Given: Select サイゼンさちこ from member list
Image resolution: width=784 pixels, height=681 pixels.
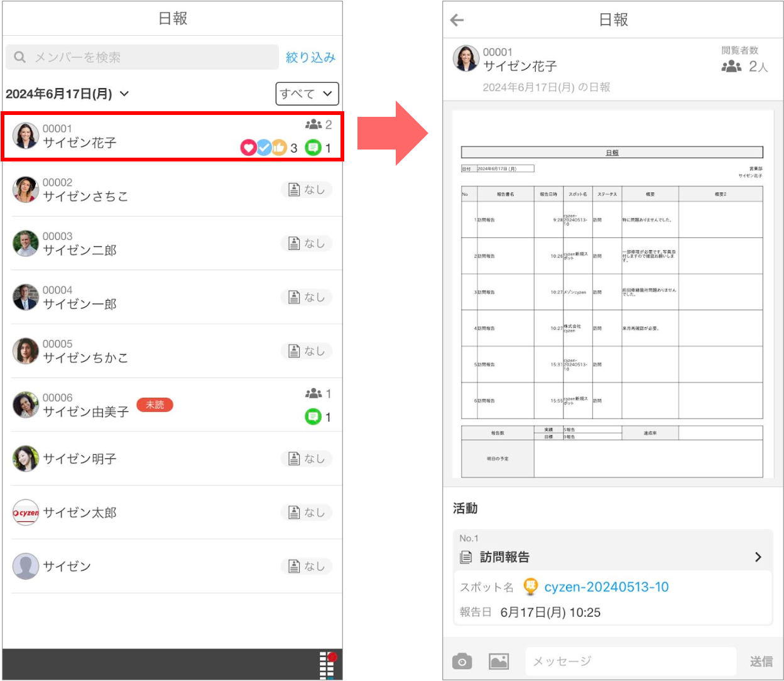Looking at the screenshot, I should click(x=173, y=189).
